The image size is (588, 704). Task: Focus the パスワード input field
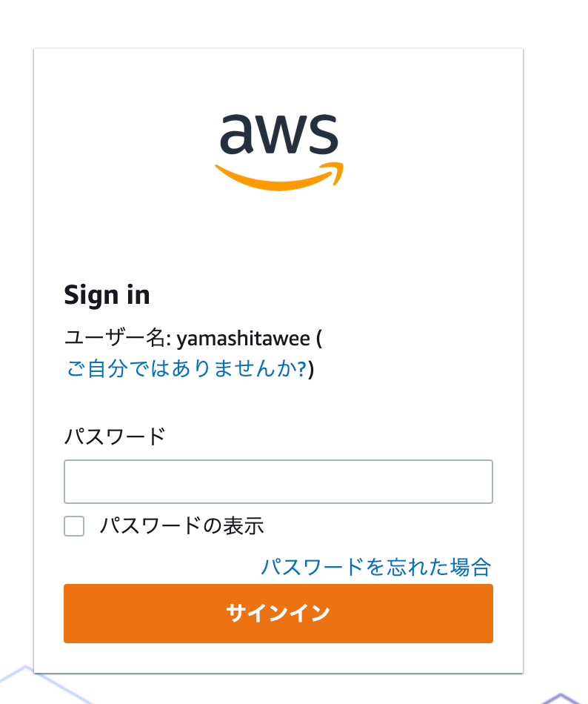[278, 481]
